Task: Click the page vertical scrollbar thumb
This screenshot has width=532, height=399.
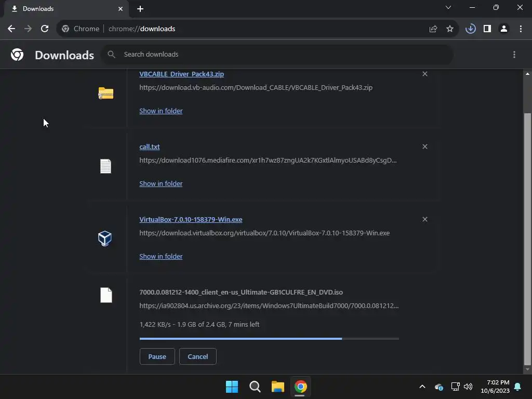Action: click(x=527, y=239)
